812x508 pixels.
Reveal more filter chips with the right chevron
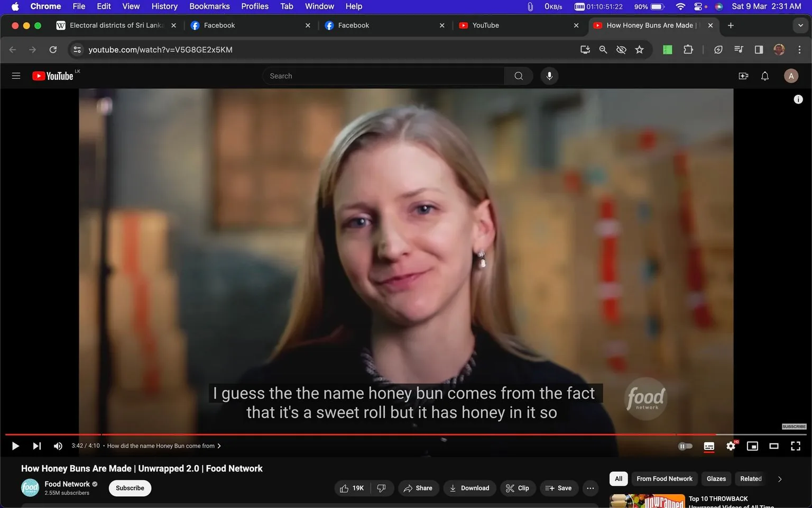coord(779,478)
